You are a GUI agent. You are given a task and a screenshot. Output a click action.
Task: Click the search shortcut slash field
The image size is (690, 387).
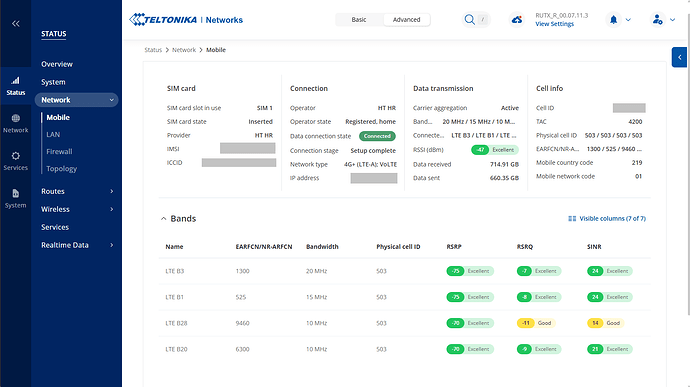click(x=483, y=20)
